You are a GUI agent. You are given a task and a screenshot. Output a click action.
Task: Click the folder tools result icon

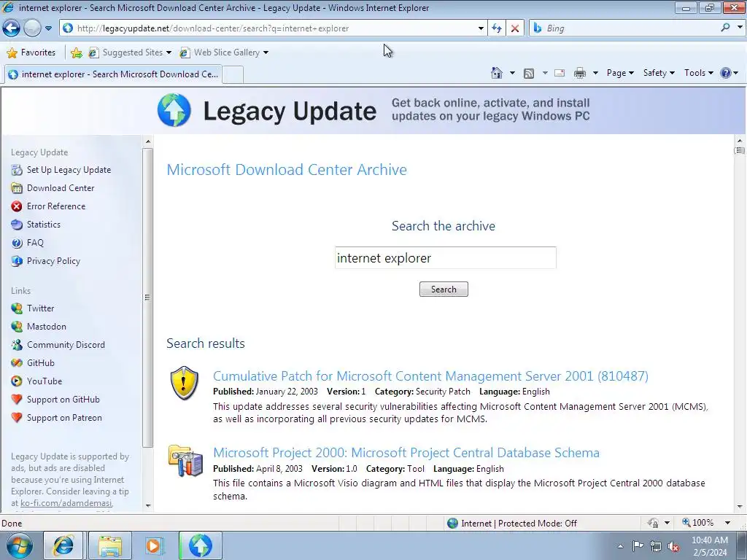click(x=185, y=461)
